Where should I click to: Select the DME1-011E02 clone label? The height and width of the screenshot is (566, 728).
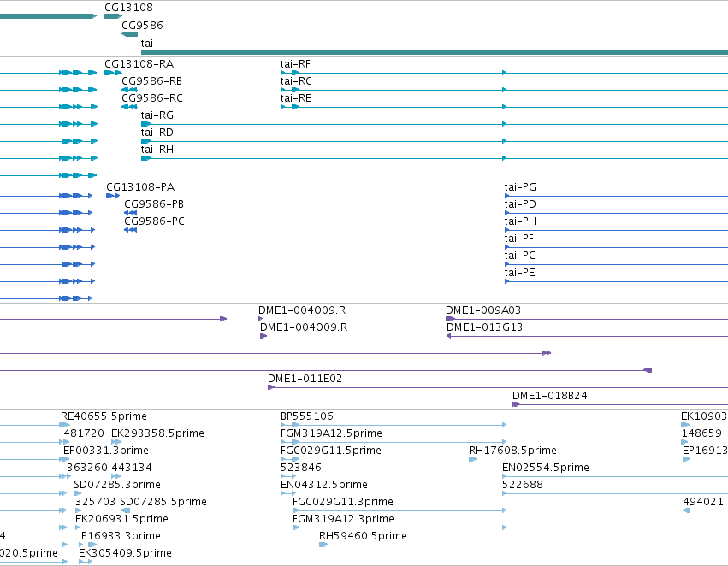coord(305,379)
